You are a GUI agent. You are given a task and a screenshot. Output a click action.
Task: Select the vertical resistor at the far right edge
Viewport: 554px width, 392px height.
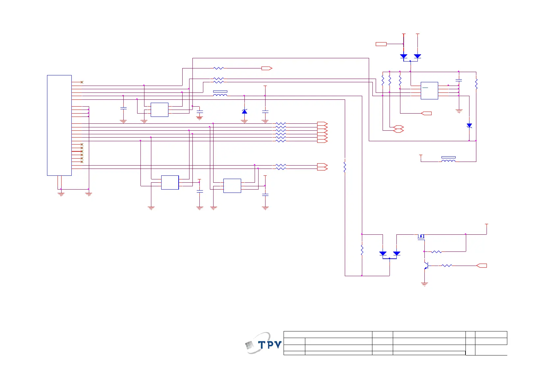476,84
